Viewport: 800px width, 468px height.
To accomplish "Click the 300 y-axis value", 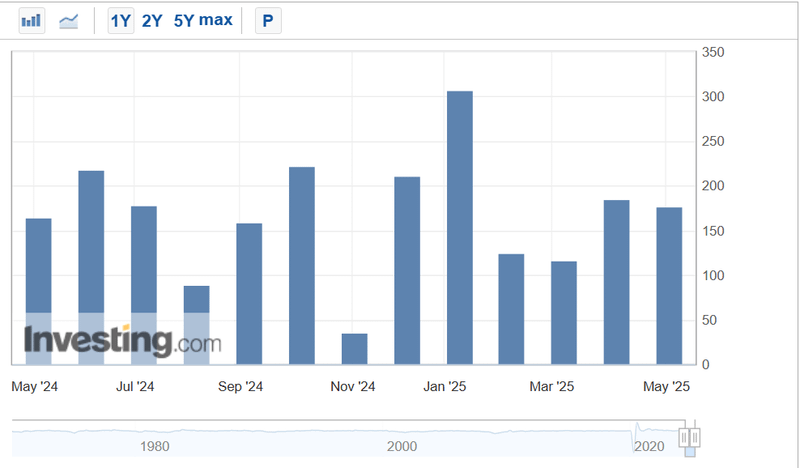I will [x=713, y=96].
